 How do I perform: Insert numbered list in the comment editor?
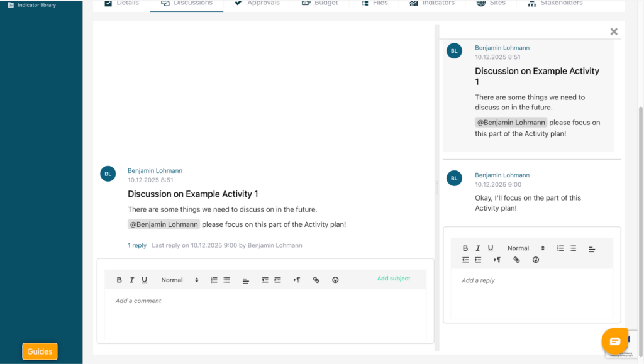click(214, 280)
